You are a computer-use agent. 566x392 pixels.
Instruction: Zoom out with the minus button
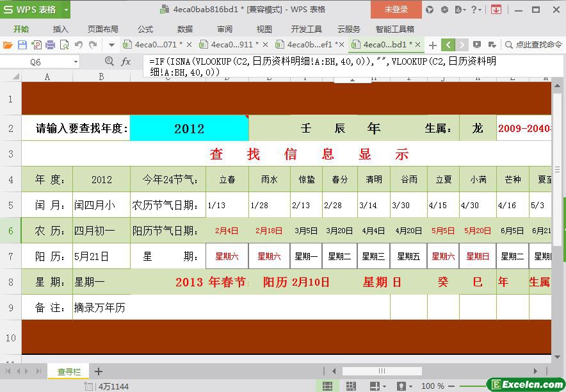[451, 386]
